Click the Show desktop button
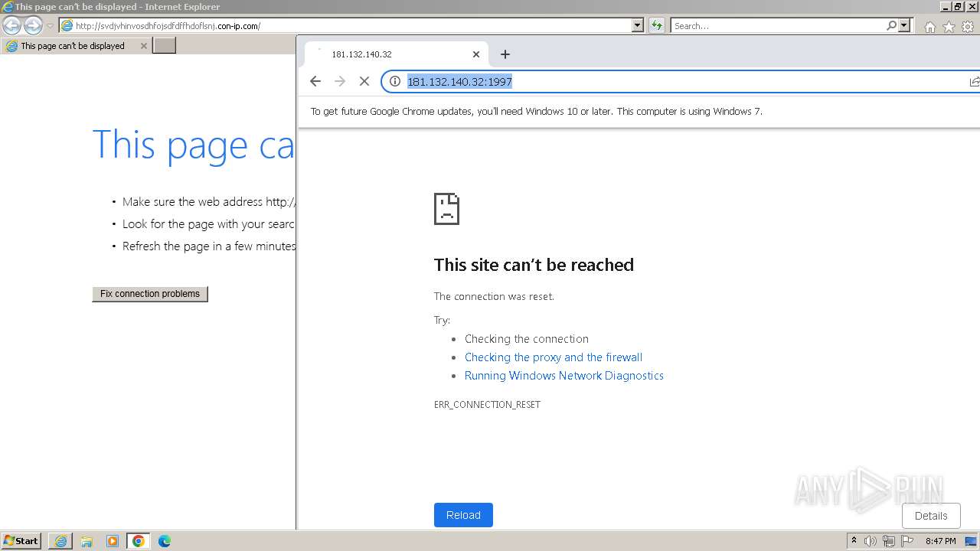The width and height of the screenshot is (980, 551). [x=971, y=541]
